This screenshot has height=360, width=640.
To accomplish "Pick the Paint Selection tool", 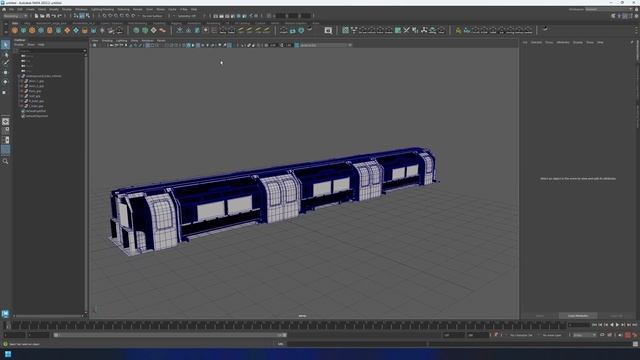I will (5, 62).
